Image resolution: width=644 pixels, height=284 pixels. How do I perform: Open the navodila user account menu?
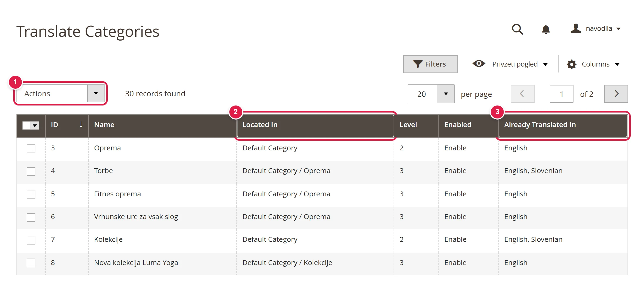(595, 28)
